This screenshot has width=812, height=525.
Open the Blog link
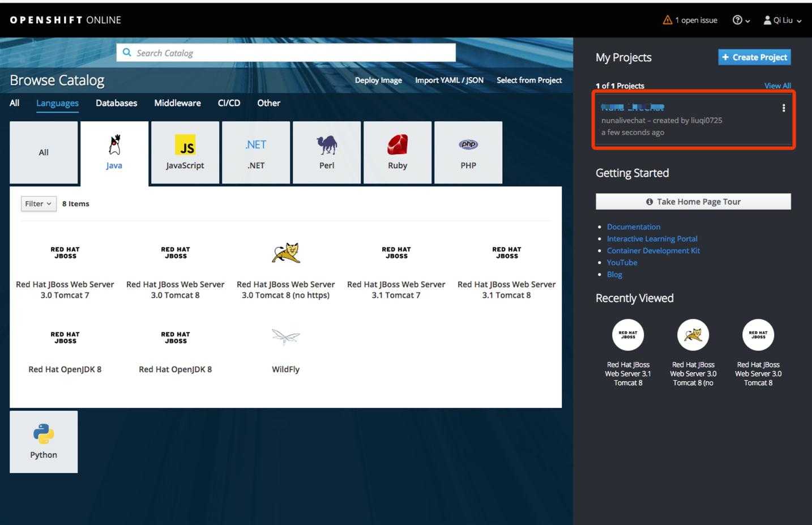[614, 274]
